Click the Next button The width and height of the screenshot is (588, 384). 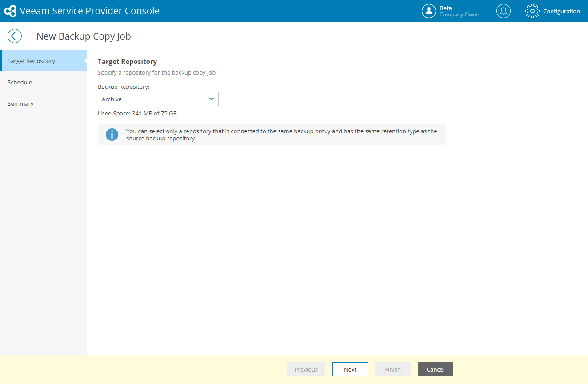pyautogui.click(x=350, y=369)
